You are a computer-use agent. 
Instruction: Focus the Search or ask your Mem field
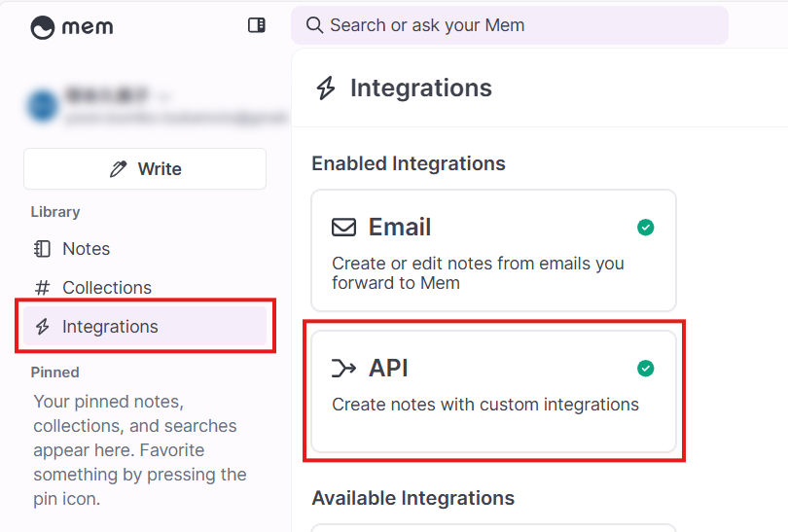point(516,25)
